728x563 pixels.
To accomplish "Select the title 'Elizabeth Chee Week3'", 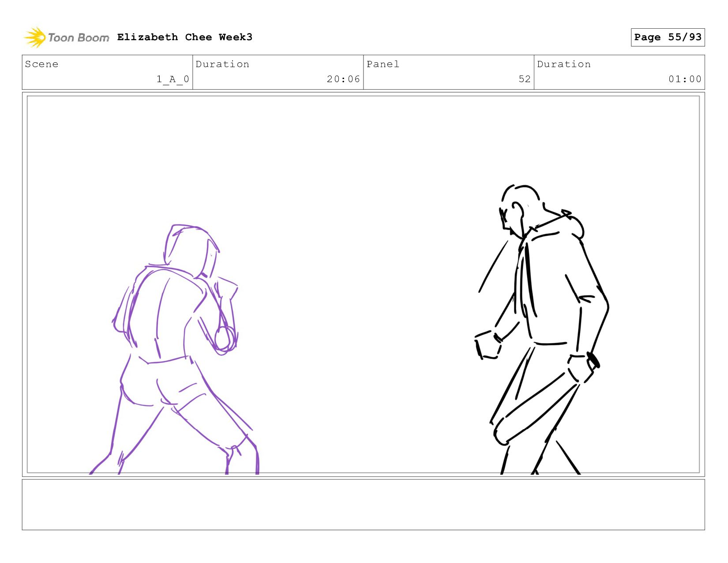I will coord(185,37).
